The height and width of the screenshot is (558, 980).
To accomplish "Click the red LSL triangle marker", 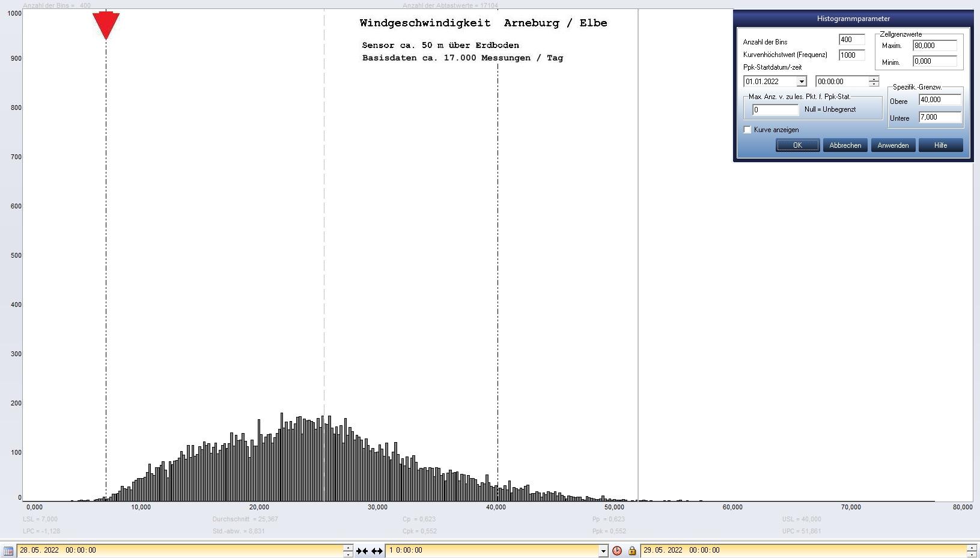I will [106, 26].
